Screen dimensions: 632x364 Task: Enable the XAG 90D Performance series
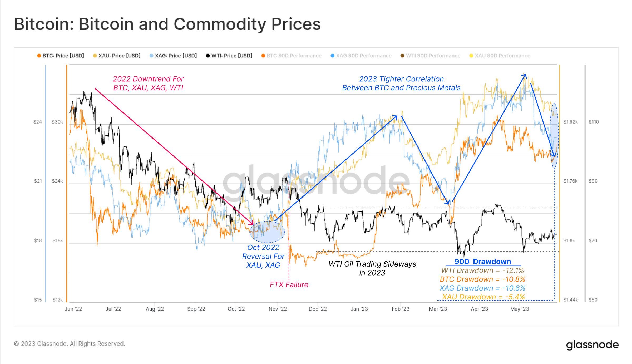(x=361, y=56)
